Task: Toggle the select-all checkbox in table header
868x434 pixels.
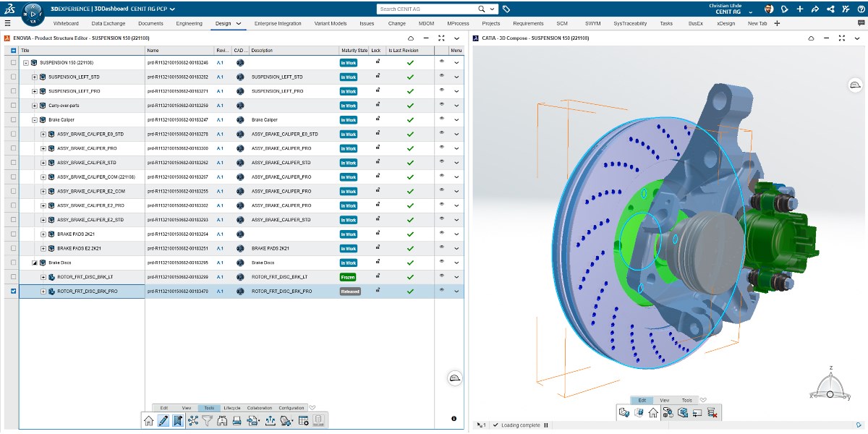Action: tap(14, 51)
